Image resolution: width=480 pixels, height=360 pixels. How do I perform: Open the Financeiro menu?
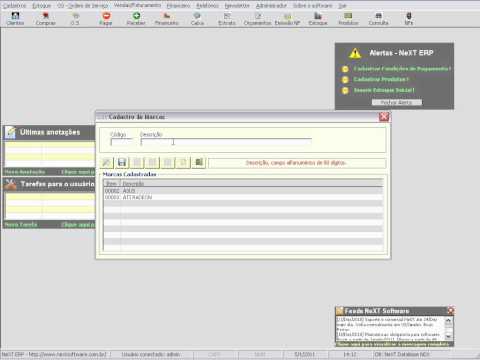point(178,6)
